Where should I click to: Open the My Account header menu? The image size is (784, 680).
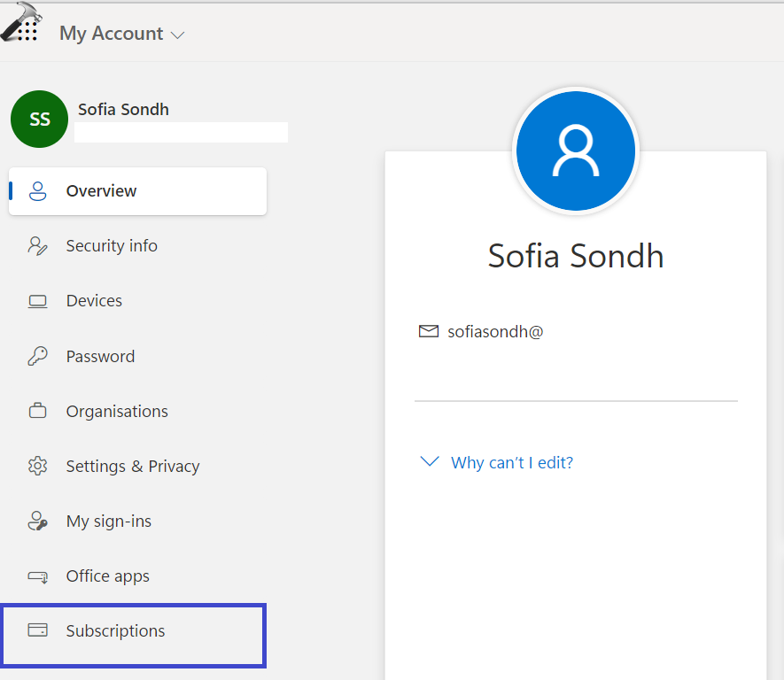click(112, 34)
